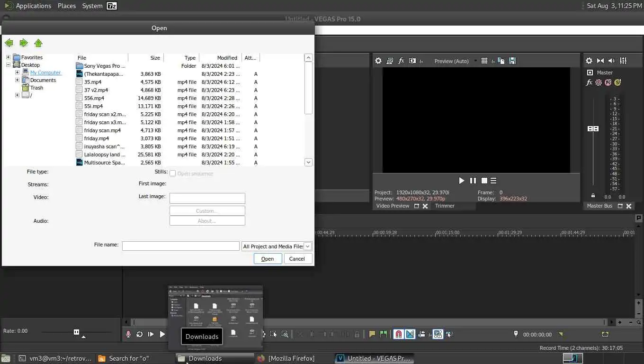Toggle Loop Playback in transport bar

(139, 334)
